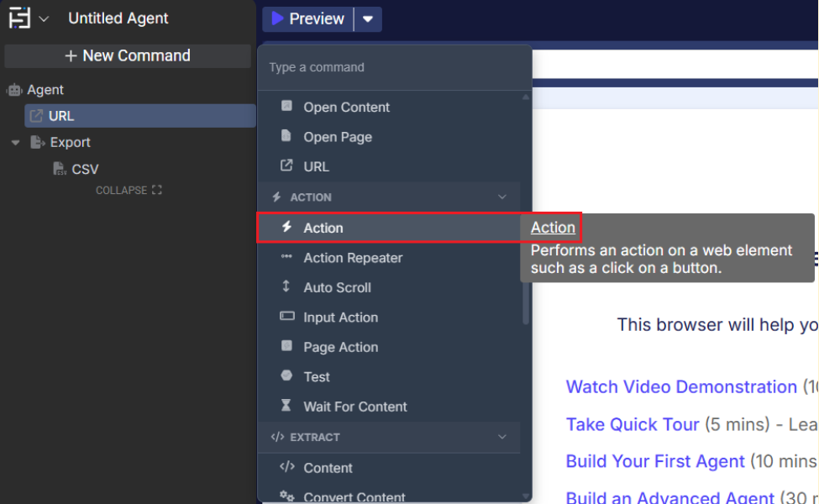Click the New Command button
Viewport: 819px width, 504px height.
128,56
